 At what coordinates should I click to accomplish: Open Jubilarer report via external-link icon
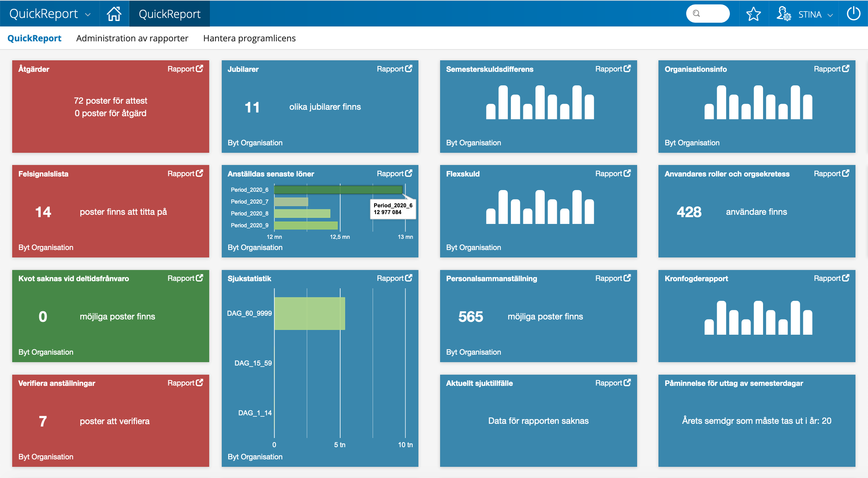click(409, 68)
